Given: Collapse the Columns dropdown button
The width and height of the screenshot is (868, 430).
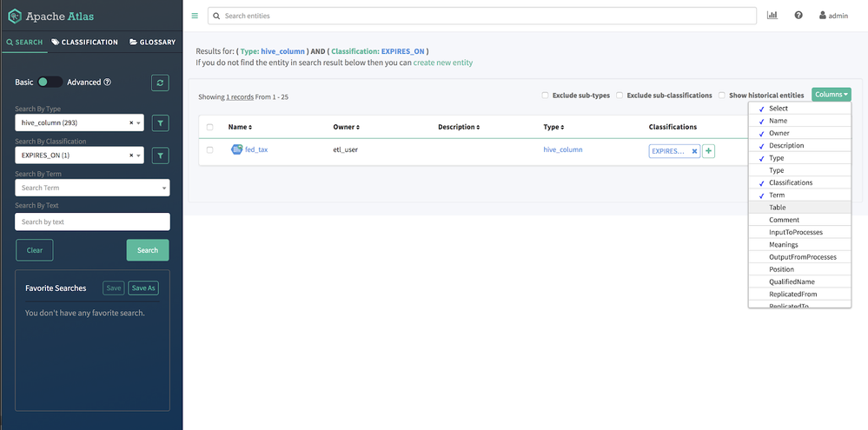Looking at the screenshot, I should coord(831,95).
